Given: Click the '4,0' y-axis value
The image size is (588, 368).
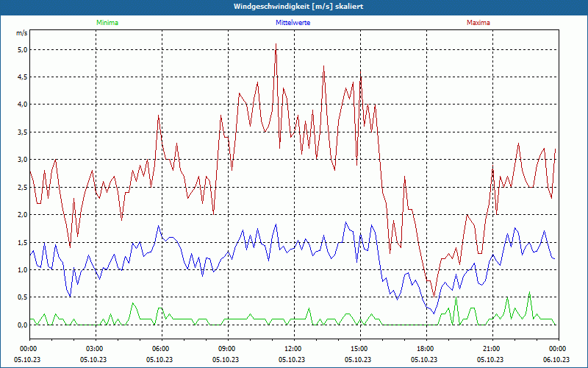Looking at the screenshot, I should 23,105.
